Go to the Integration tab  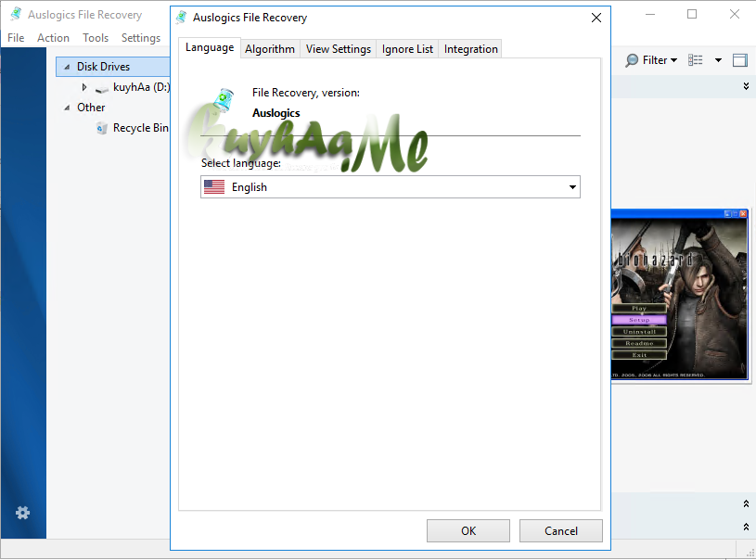470,49
